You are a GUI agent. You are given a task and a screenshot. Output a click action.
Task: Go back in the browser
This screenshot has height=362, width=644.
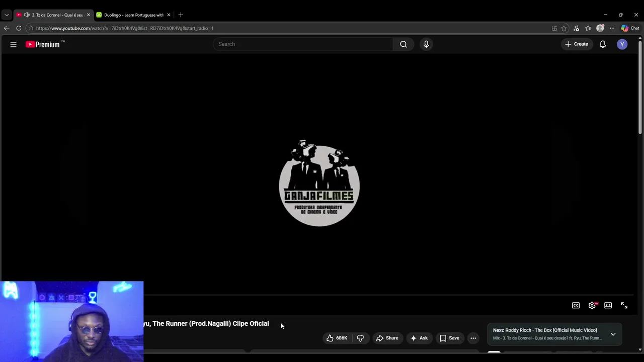pyautogui.click(x=7, y=28)
